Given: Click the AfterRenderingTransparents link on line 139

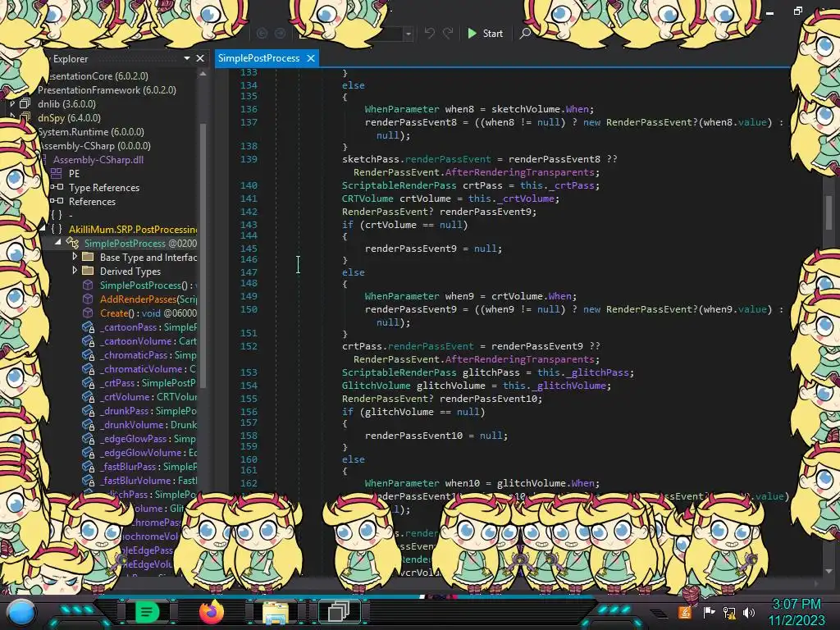Looking at the screenshot, I should point(519,172).
